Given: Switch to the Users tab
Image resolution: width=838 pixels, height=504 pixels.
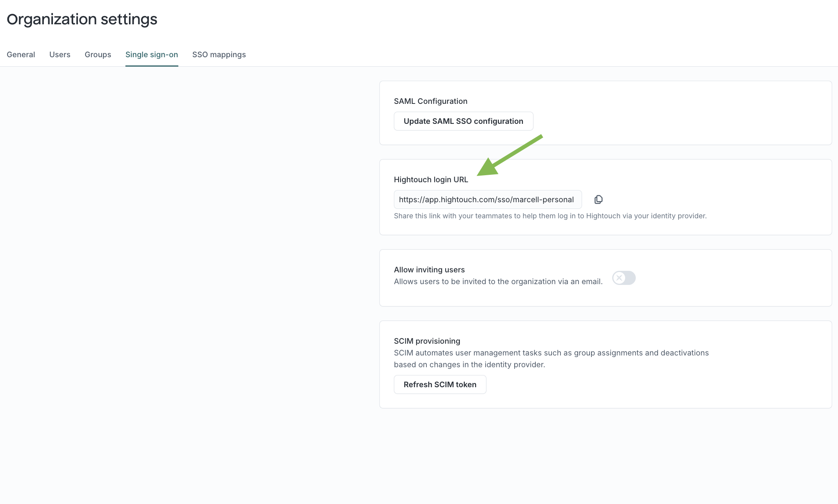Looking at the screenshot, I should 60,54.
